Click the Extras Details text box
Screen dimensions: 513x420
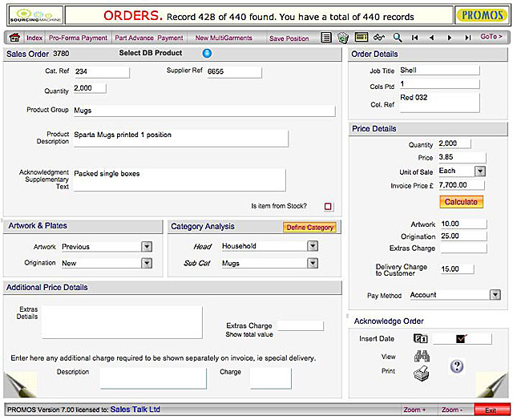point(122,322)
